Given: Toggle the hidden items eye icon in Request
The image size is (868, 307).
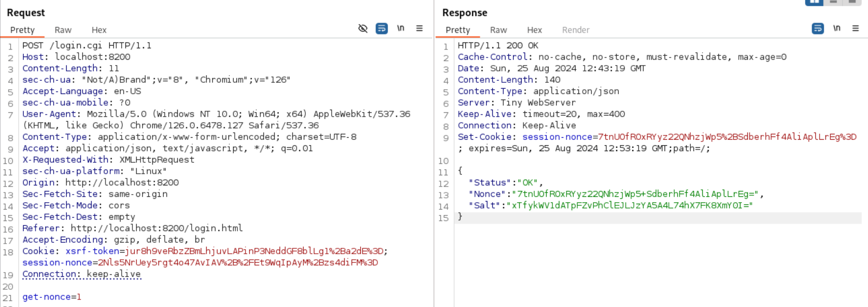Looking at the screenshot, I should pos(363,28).
